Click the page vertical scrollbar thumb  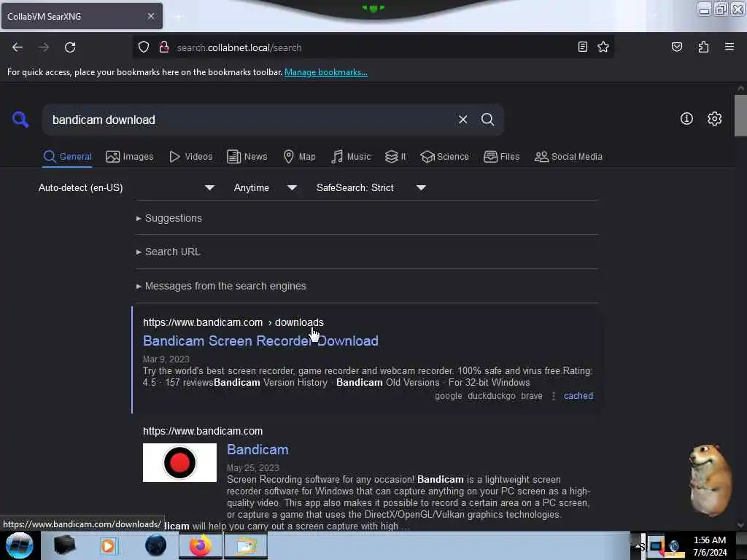coord(740,115)
